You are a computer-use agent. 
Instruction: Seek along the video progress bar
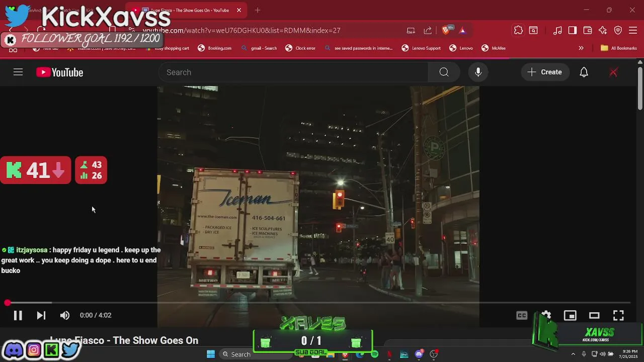319,303
